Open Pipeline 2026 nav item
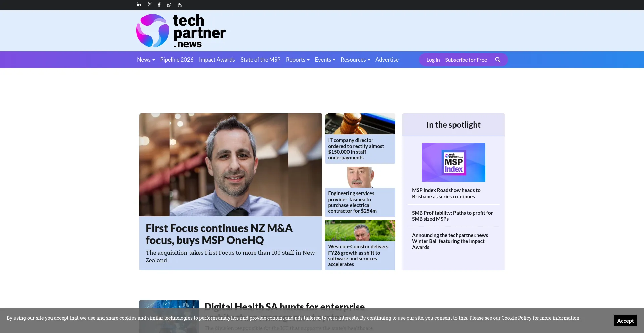Image resolution: width=644 pixels, height=333 pixels. 177,60
